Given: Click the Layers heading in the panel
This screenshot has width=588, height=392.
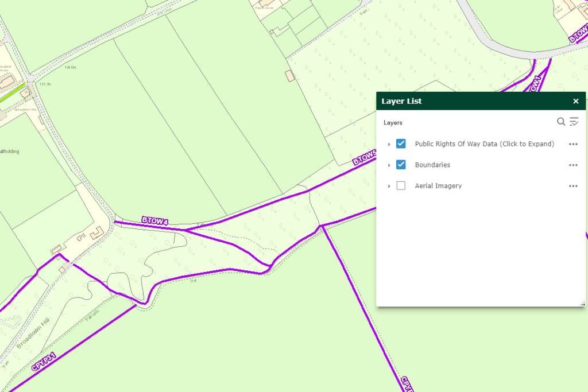Looking at the screenshot, I should 393,122.
